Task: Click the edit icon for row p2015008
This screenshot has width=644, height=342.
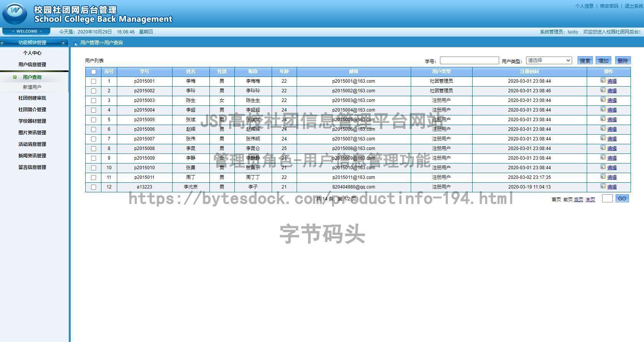Action: tap(603, 148)
